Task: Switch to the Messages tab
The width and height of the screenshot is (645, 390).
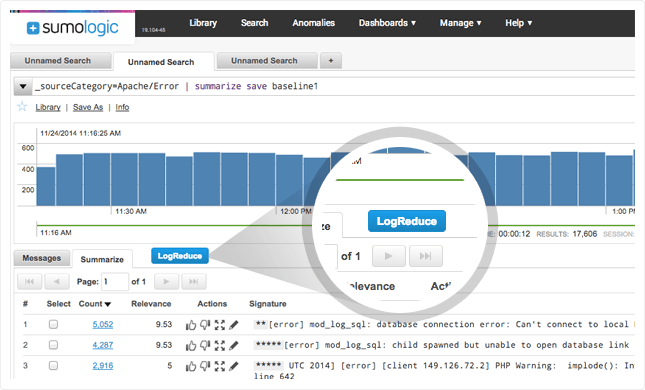Action: click(42, 258)
